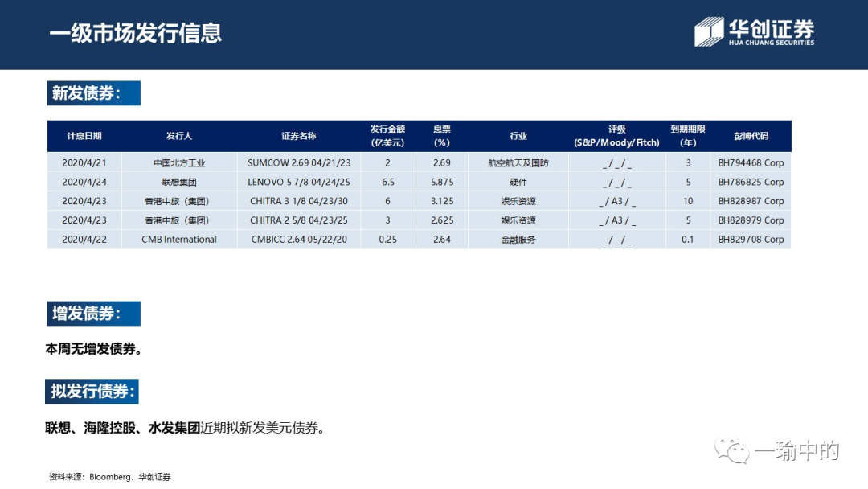Select coupon value 5.875
Viewport: 868px width, 489px height.
click(x=442, y=182)
